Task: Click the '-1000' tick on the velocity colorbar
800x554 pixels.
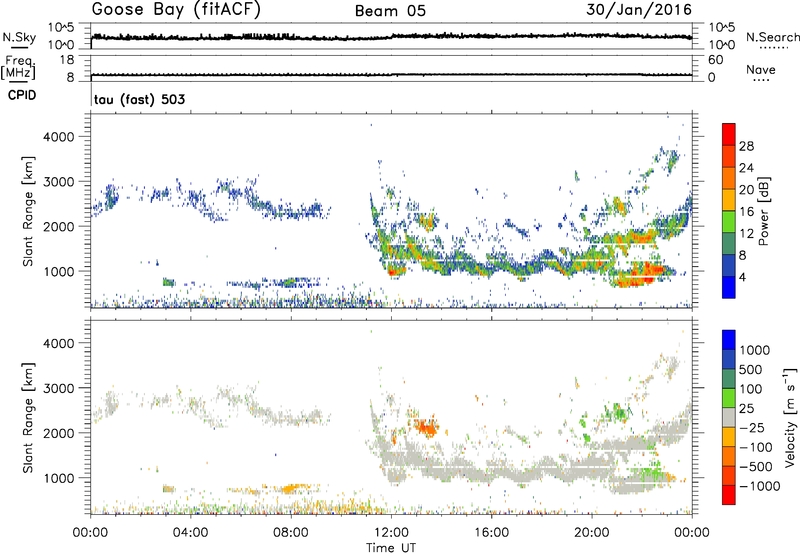Action: pos(759,486)
